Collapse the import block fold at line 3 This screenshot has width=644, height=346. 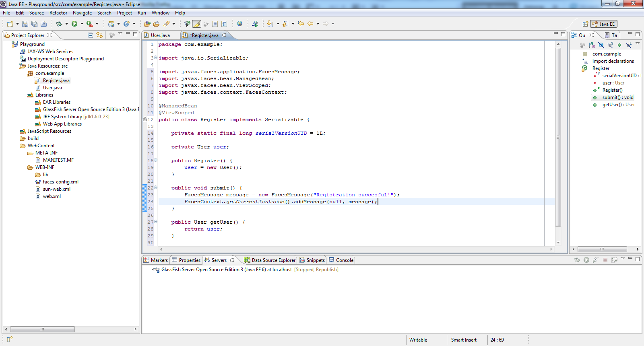[156, 58]
